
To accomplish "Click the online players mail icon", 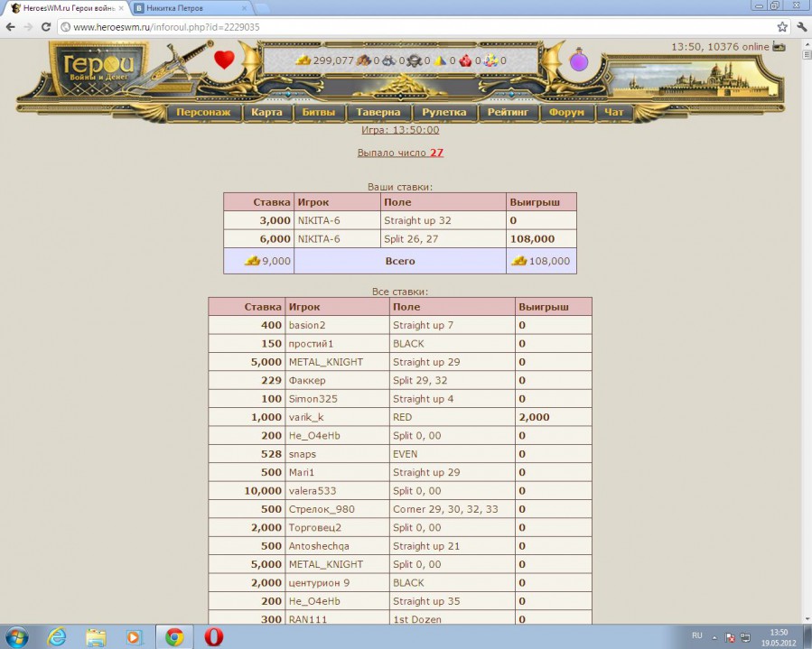I will [x=779, y=47].
